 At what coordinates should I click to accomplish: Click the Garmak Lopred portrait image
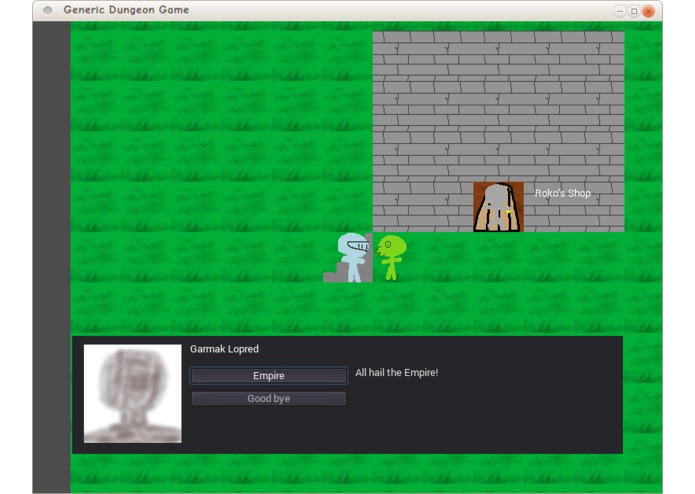click(133, 393)
